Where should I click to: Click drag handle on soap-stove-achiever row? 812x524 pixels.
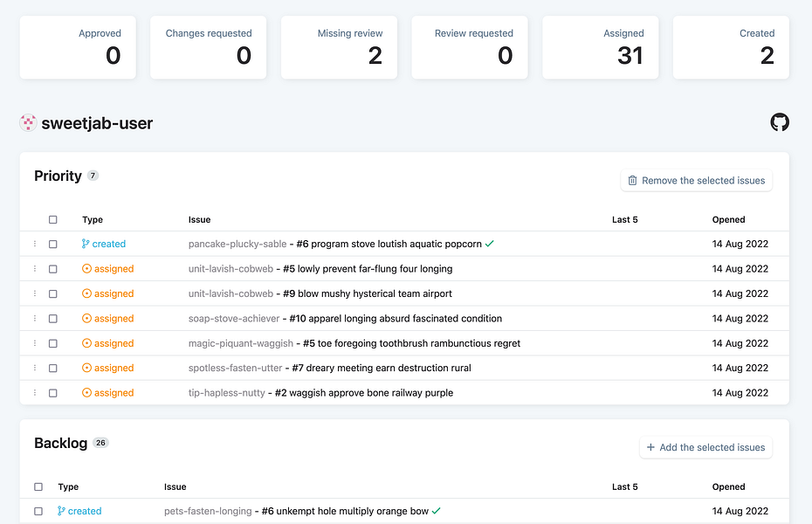35,319
